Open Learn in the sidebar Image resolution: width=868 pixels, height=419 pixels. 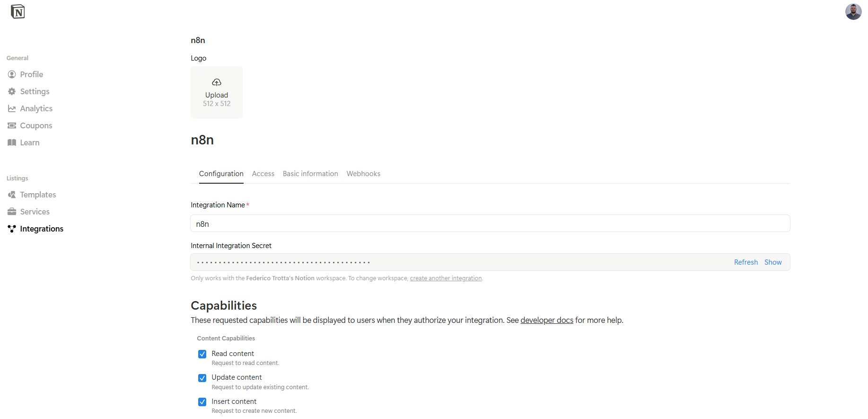(x=29, y=143)
